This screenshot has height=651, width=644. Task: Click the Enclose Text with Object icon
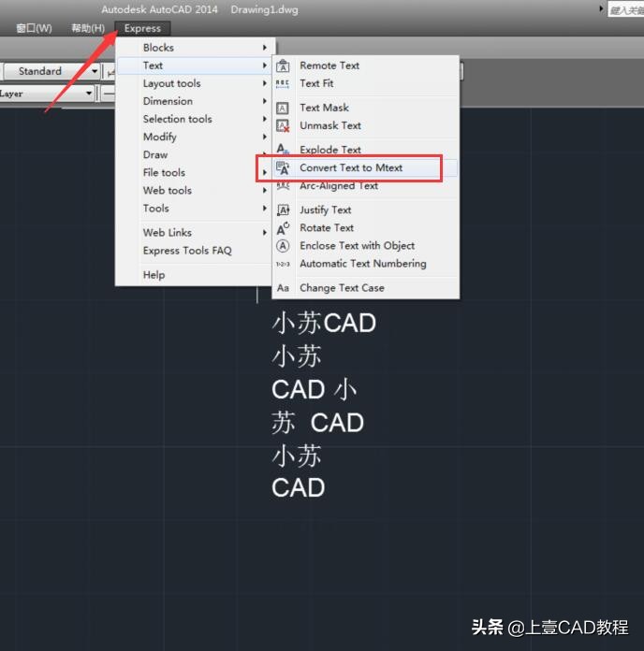(283, 246)
